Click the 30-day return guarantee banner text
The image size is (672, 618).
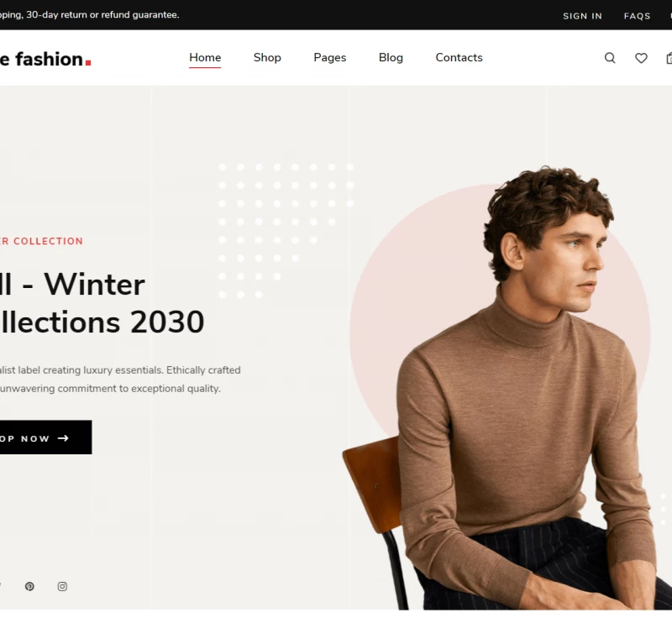click(x=90, y=15)
